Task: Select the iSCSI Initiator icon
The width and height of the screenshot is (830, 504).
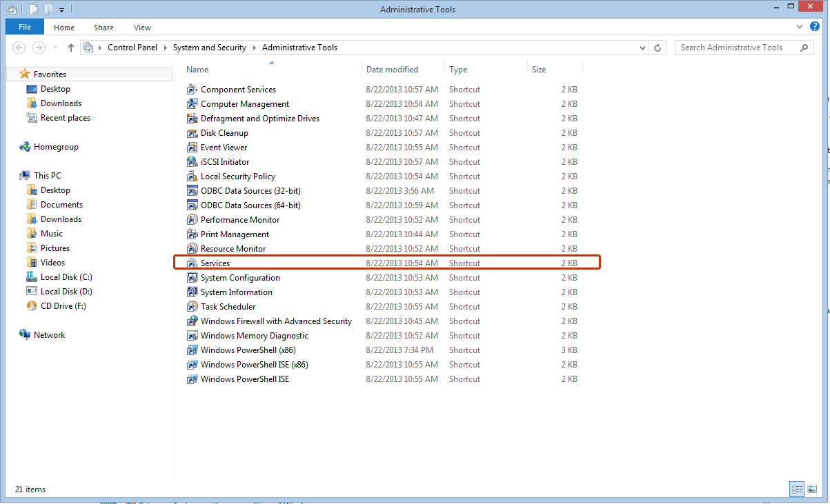Action: 192,162
